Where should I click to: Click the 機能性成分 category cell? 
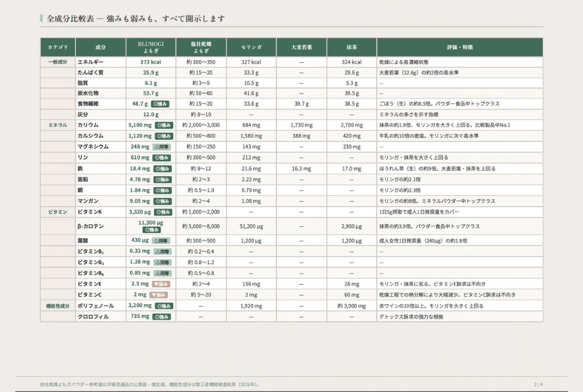[58, 306]
